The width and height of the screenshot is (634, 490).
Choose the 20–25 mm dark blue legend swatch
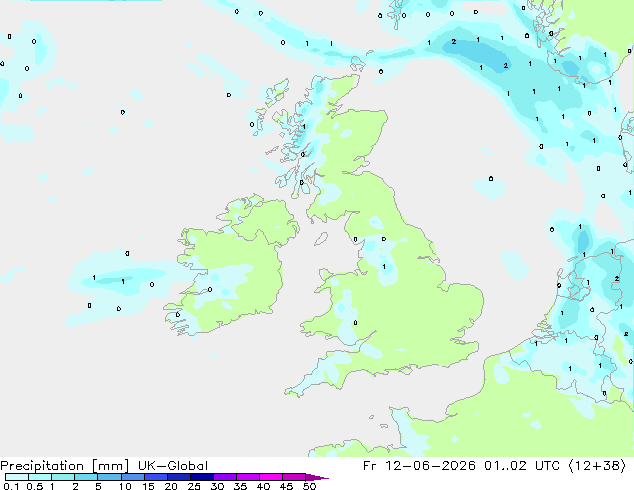tap(179, 477)
